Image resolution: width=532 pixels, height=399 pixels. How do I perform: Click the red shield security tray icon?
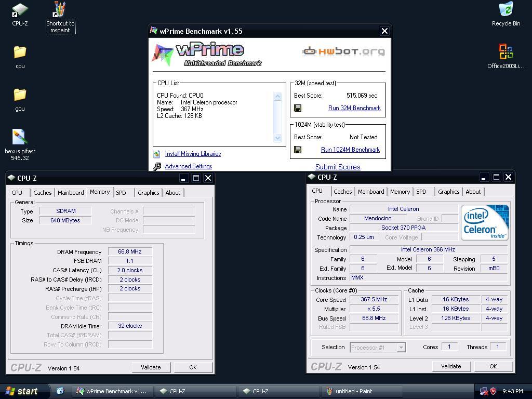point(494,391)
